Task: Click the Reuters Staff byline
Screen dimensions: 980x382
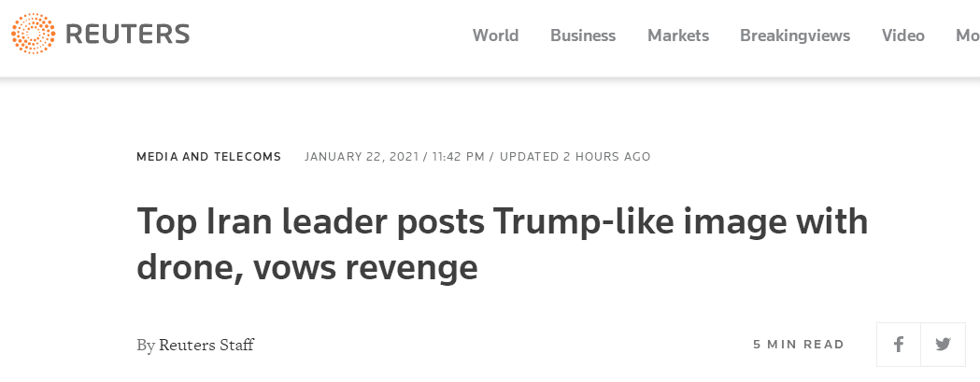Action: 206,345
